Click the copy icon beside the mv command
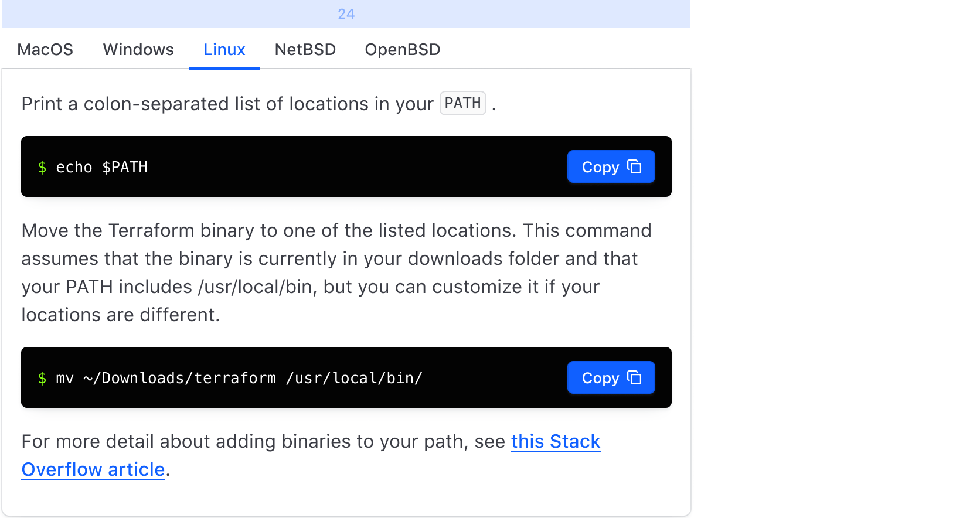 634,378
